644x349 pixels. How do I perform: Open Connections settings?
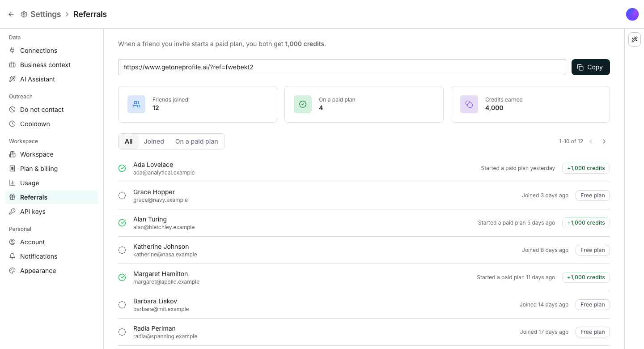click(x=52, y=51)
